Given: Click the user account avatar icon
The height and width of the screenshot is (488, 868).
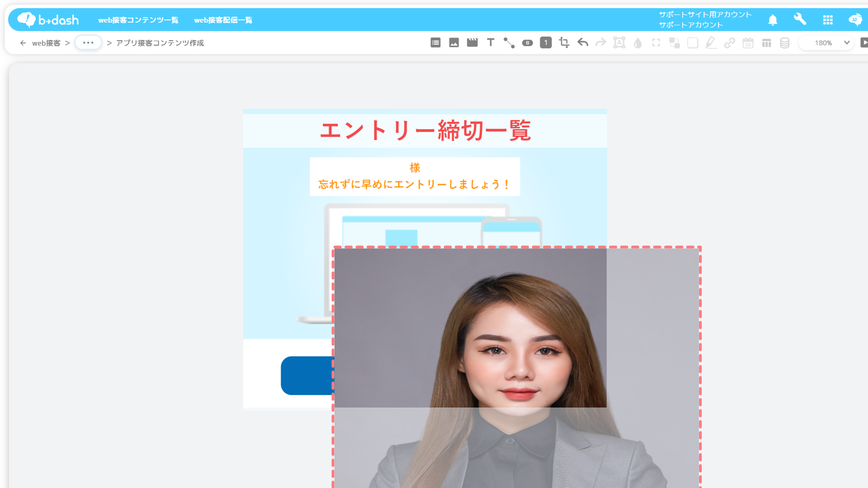Looking at the screenshot, I should tap(855, 20).
